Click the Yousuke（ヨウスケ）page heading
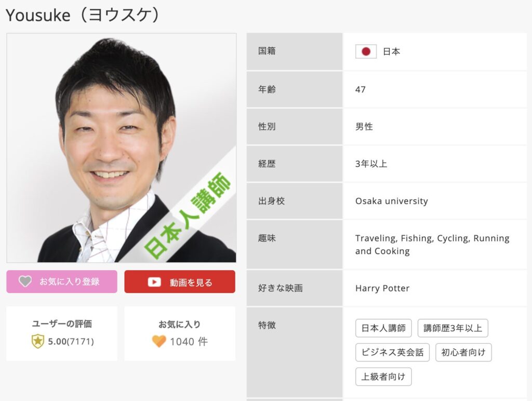This screenshot has height=401, width=532. [83, 15]
